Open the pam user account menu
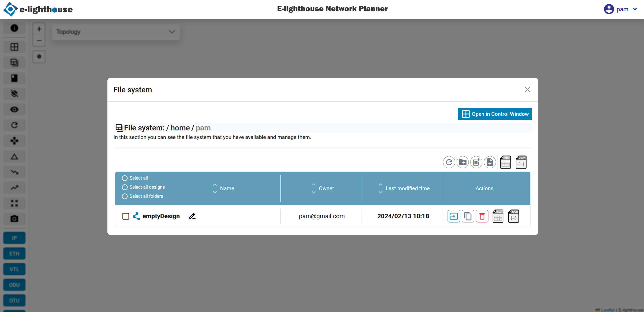 (x=622, y=9)
